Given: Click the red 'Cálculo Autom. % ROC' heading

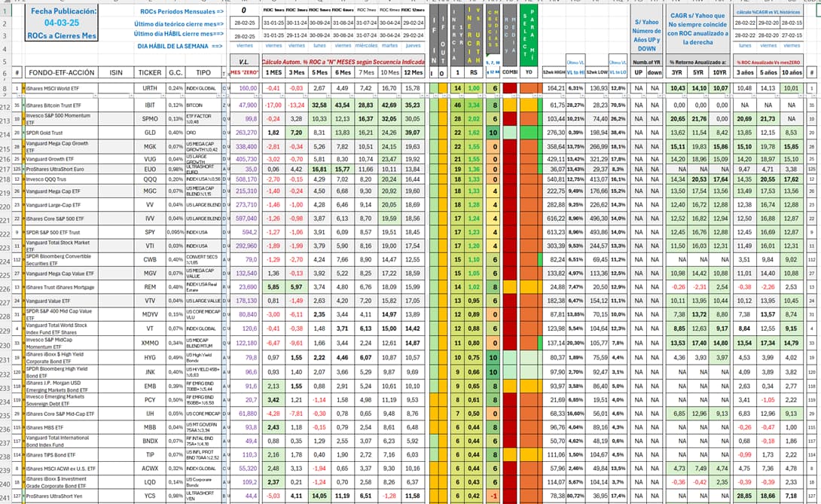Looking at the screenshot, I should pos(343,62).
